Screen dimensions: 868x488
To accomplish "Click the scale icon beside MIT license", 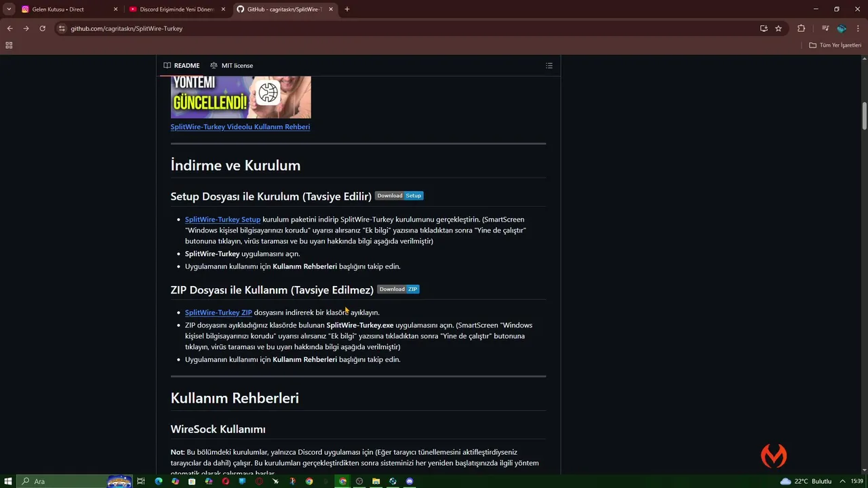I will pos(214,66).
